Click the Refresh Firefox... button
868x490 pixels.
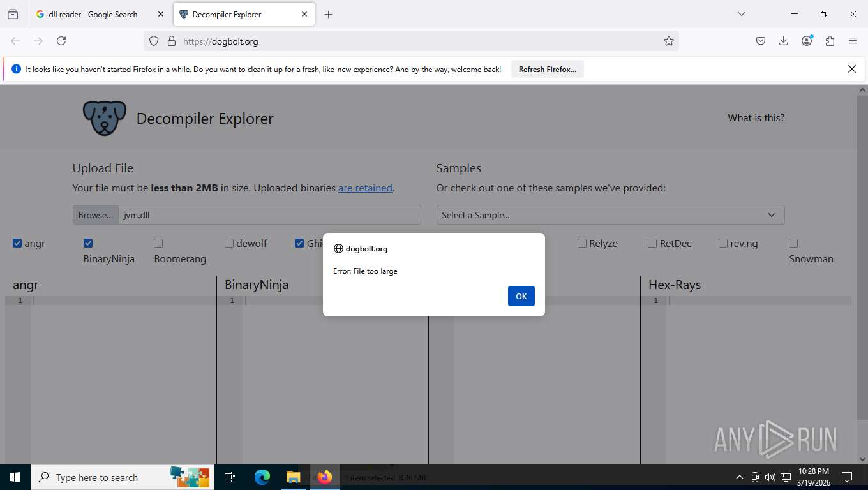coord(548,69)
